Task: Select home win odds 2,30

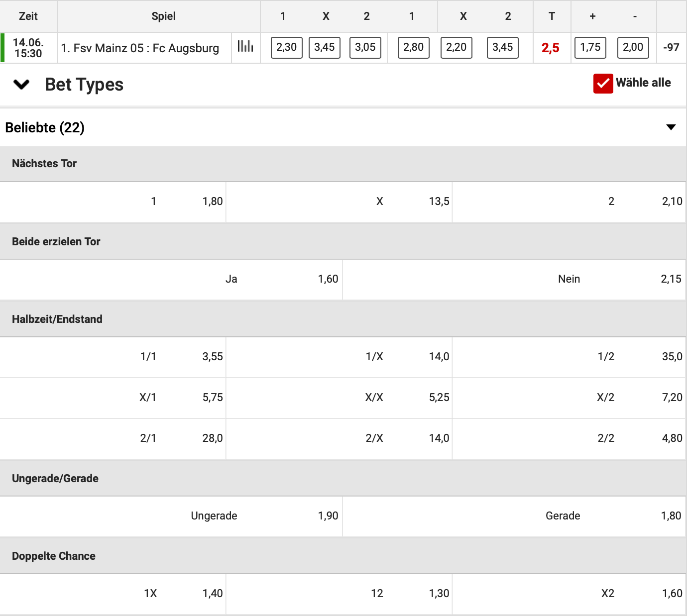Action: click(286, 47)
